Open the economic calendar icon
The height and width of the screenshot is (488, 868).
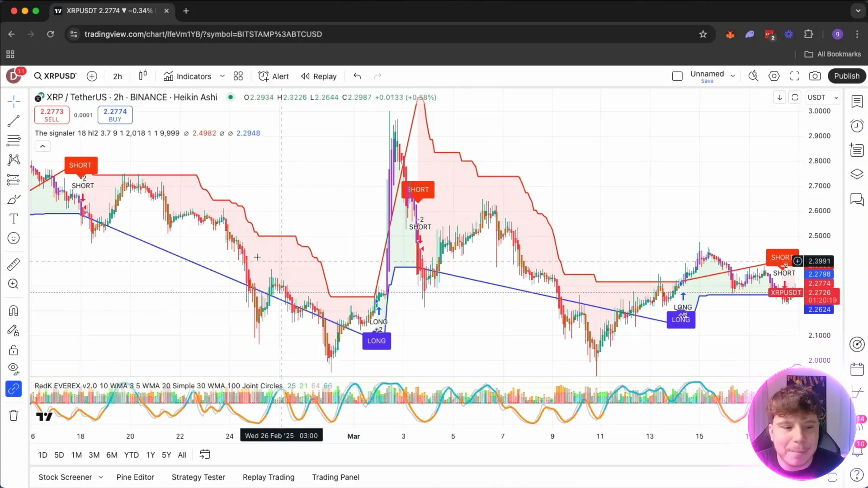[x=857, y=369]
